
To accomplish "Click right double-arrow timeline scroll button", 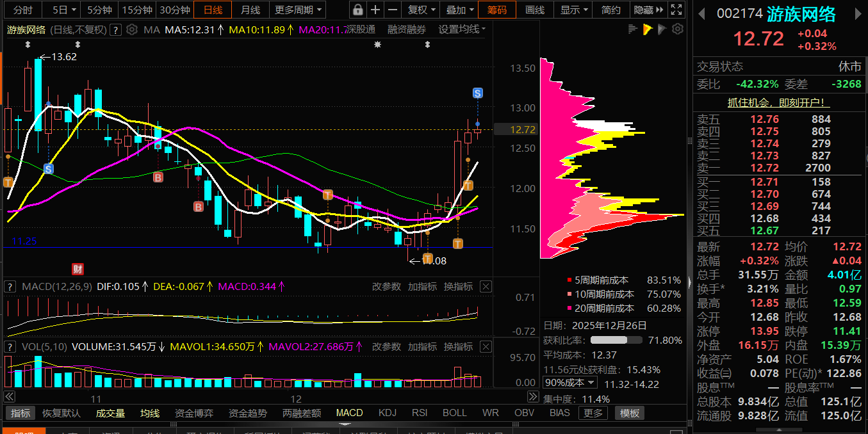I will tap(532, 397).
